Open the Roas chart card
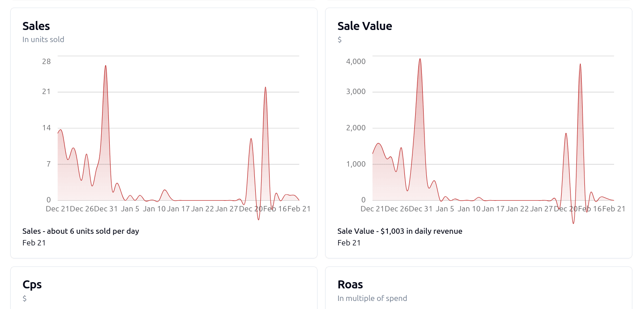The width and height of the screenshot is (644, 309). 350,284
